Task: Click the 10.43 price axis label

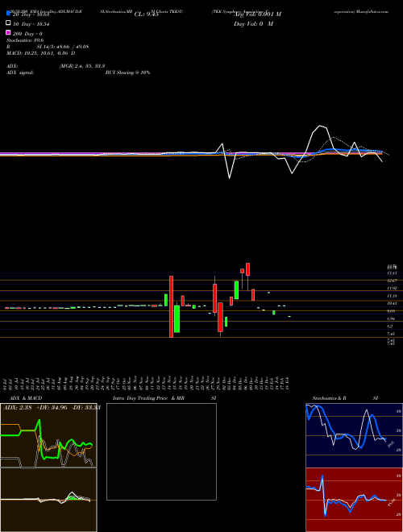Action: (392, 303)
